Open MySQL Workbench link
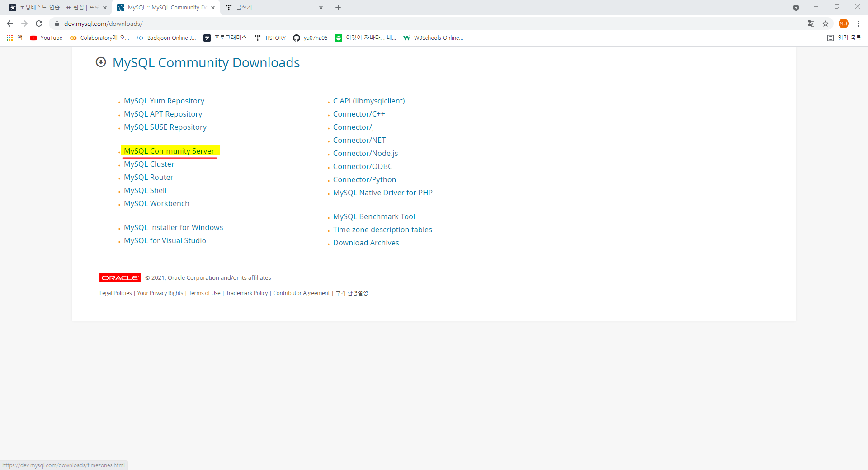 tap(156, 203)
